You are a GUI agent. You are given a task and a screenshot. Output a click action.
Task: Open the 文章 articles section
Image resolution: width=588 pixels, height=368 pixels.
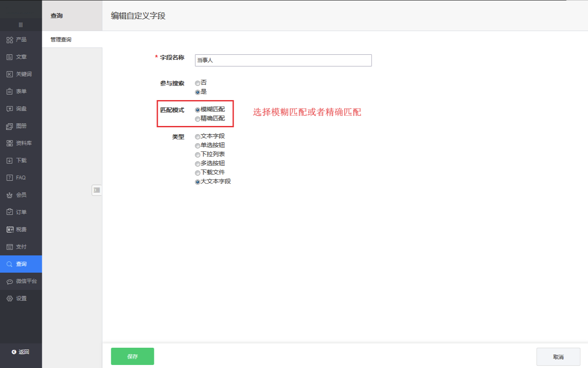21,57
